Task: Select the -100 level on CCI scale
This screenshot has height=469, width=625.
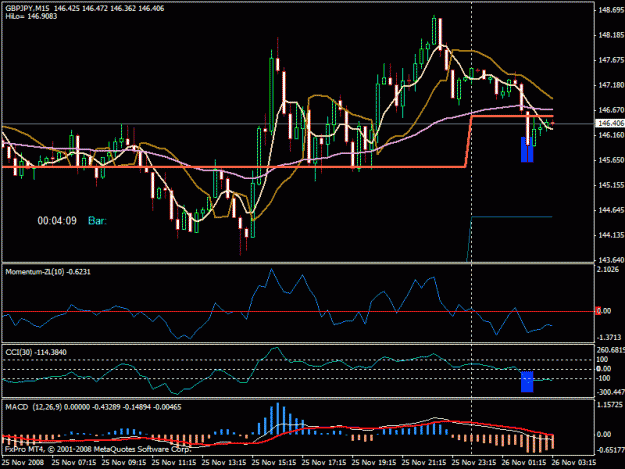Action: 603,378
